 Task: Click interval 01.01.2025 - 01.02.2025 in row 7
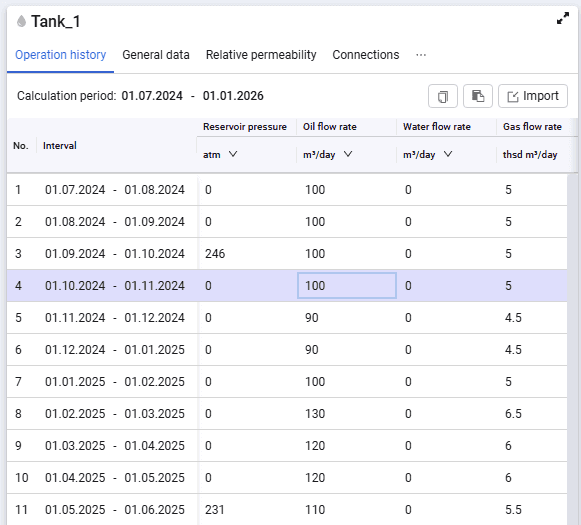point(115,382)
